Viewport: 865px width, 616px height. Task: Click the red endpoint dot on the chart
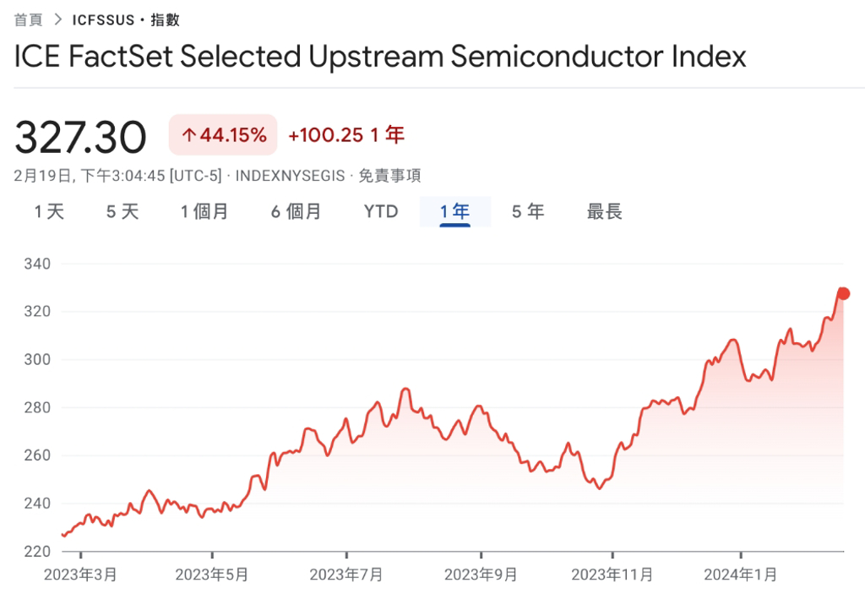(x=843, y=293)
